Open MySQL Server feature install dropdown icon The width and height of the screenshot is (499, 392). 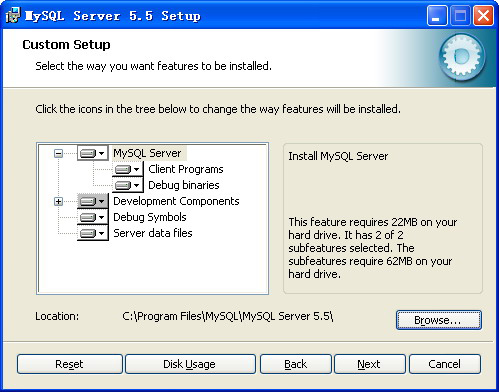pyautogui.click(x=93, y=153)
